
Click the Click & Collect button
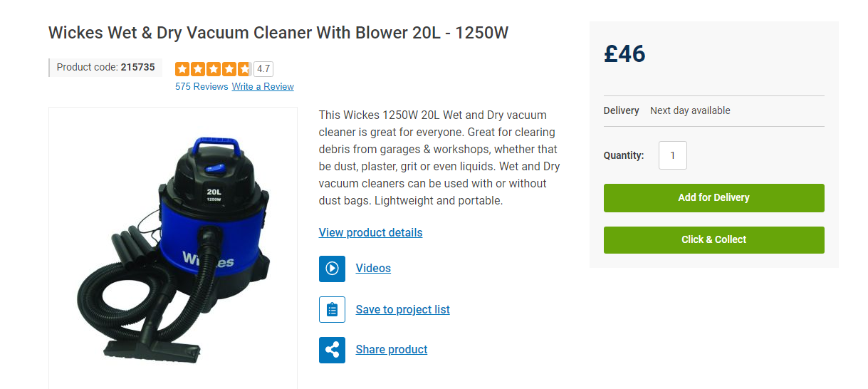(x=714, y=240)
